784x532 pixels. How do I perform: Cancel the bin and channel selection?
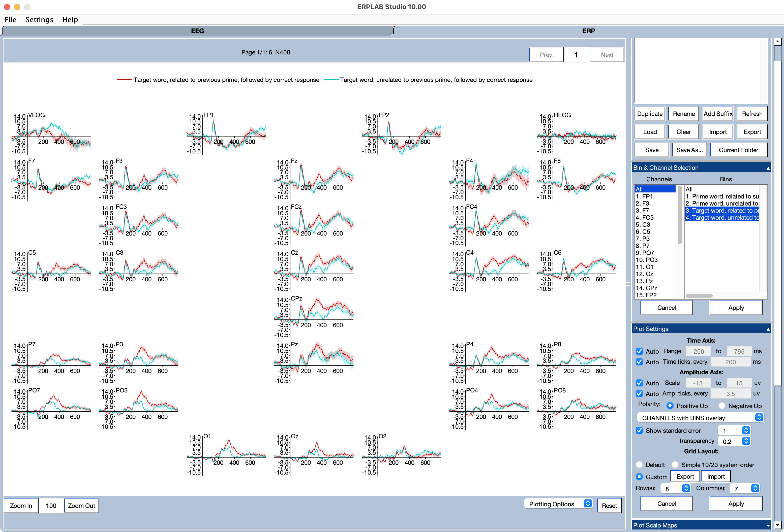pos(666,308)
